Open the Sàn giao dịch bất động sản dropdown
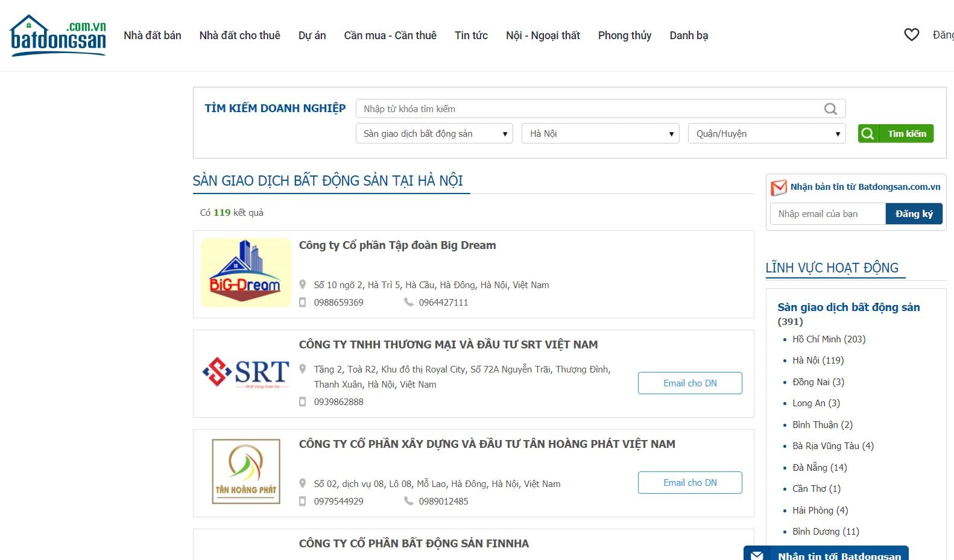The width and height of the screenshot is (954, 560). tap(434, 133)
